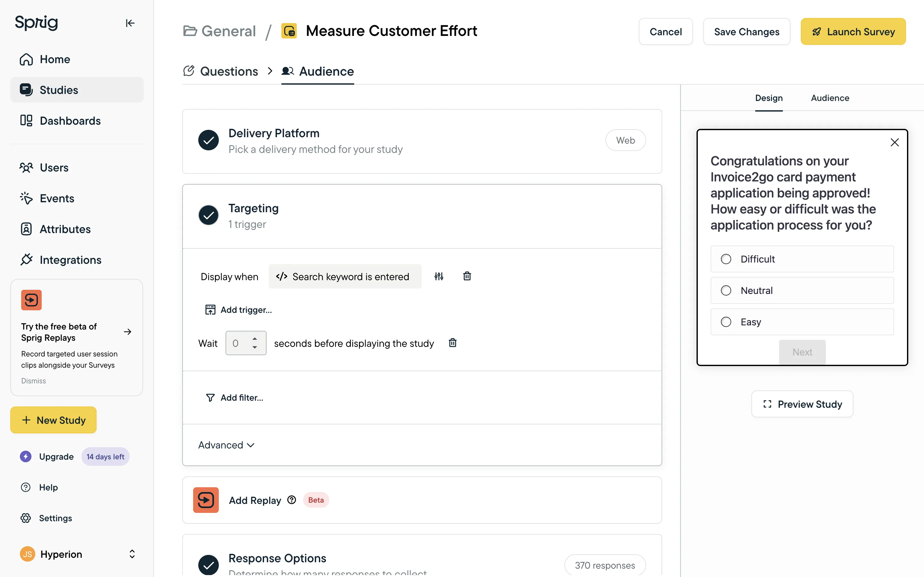Click the Launch Survey button
This screenshot has height=577, width=924.
(x=852, y=32)
